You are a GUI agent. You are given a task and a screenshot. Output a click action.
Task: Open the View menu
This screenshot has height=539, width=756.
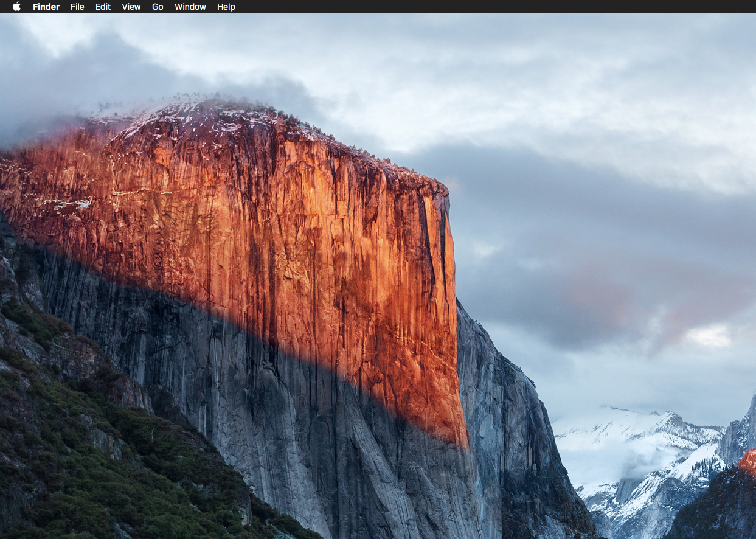click(x=131, y=7)
